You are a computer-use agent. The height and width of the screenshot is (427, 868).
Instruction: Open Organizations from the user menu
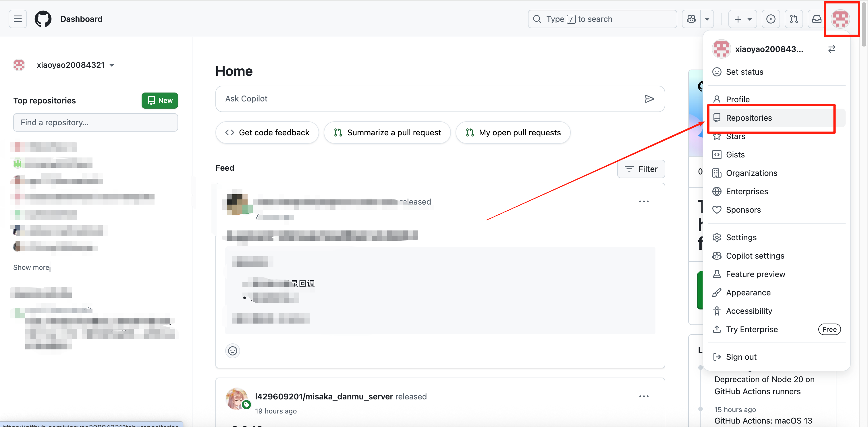(776, 173)
